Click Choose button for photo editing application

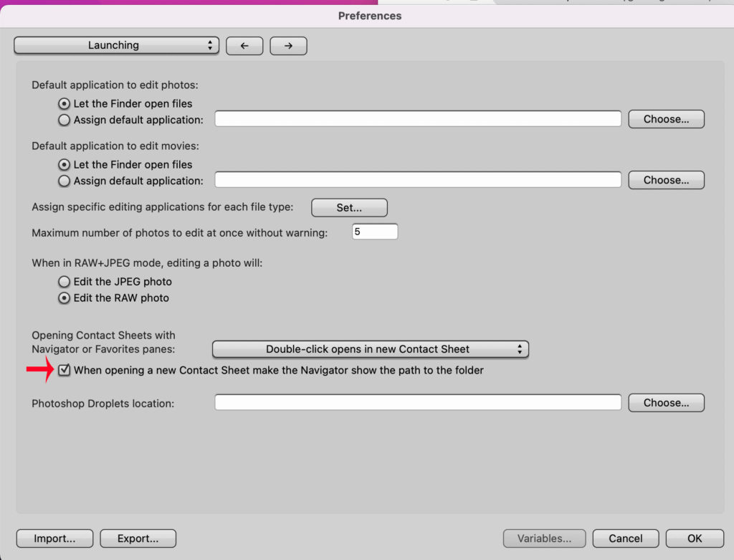(x=666, y=119)
